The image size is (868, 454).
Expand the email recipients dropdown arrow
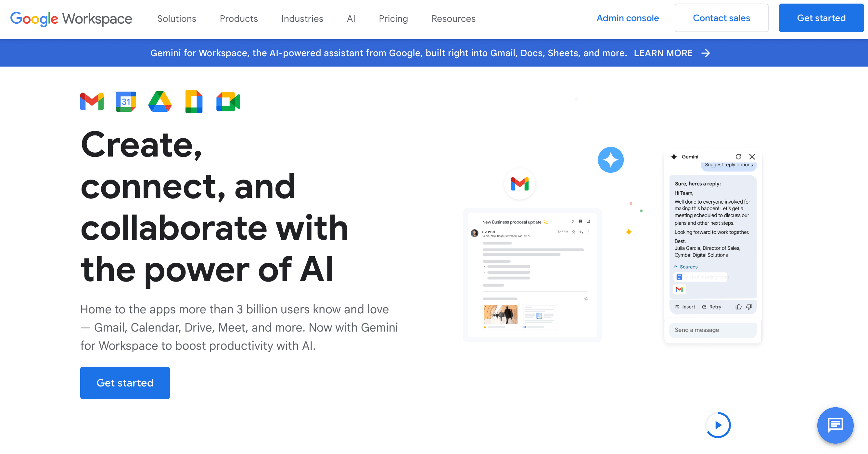pyautogui.click(x=533, y=236)
